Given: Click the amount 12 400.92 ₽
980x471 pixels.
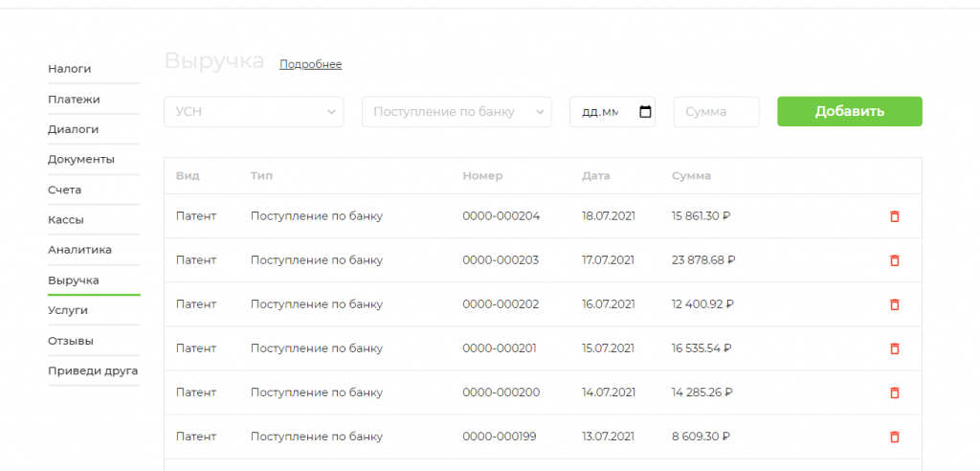Looking at the screenshot, I should click(x=702, y=304).
